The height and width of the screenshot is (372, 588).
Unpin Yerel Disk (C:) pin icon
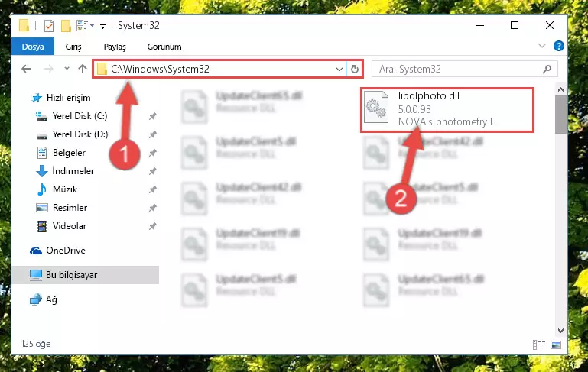coord(152,116)
